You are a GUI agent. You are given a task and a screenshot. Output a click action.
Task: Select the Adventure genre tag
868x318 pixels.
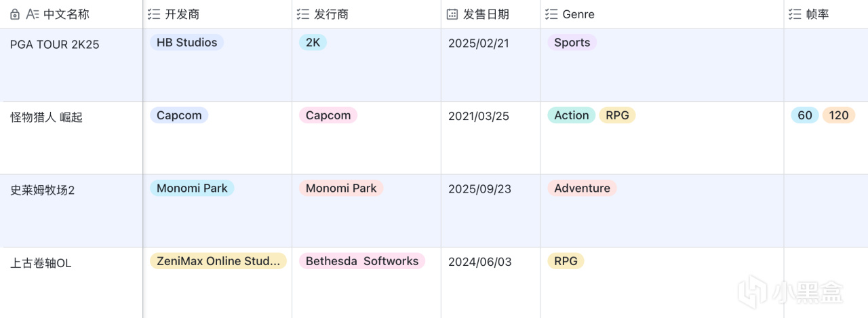582,188
